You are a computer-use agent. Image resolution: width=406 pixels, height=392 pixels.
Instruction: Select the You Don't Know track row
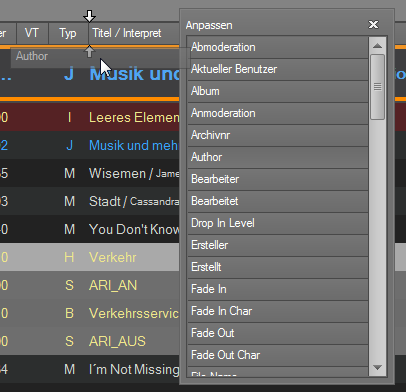click(90, 229)
